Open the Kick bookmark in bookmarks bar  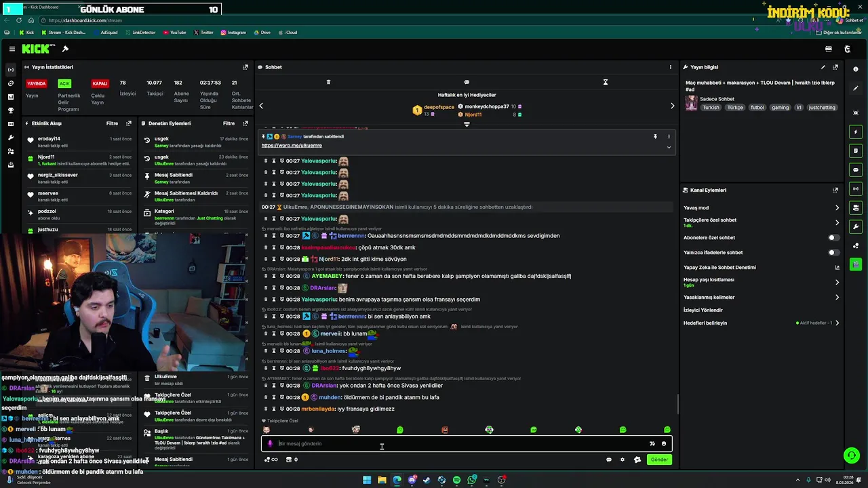click(x=26, y=33)
